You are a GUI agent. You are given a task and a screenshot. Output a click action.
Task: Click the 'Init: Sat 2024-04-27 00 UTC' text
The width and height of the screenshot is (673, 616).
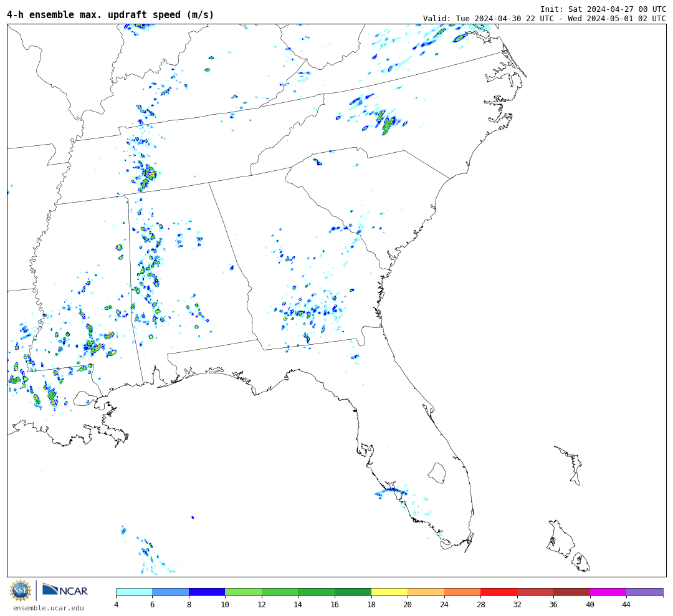(603, 9)
